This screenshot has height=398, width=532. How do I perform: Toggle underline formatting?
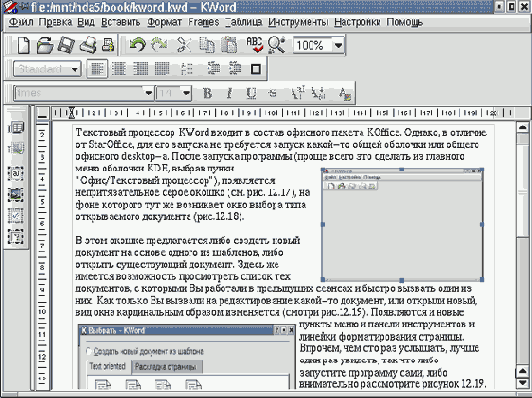pyautogui.click(x=251, y=93)
